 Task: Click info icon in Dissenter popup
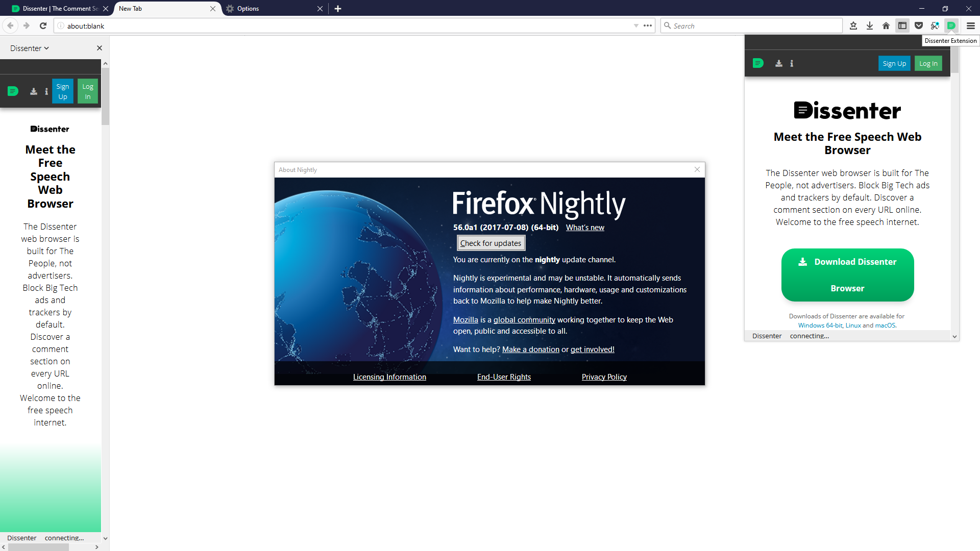(792, 64)
